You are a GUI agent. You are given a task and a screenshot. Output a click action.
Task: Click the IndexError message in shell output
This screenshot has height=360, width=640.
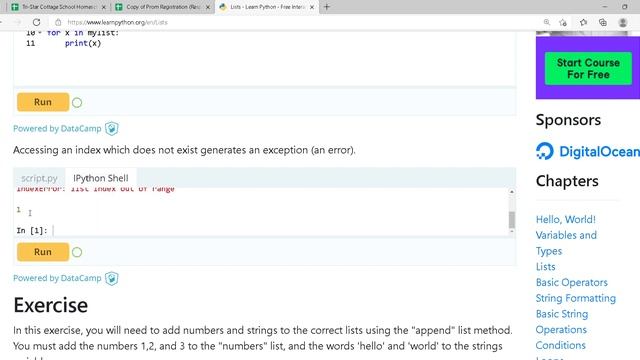pos(96,189)
